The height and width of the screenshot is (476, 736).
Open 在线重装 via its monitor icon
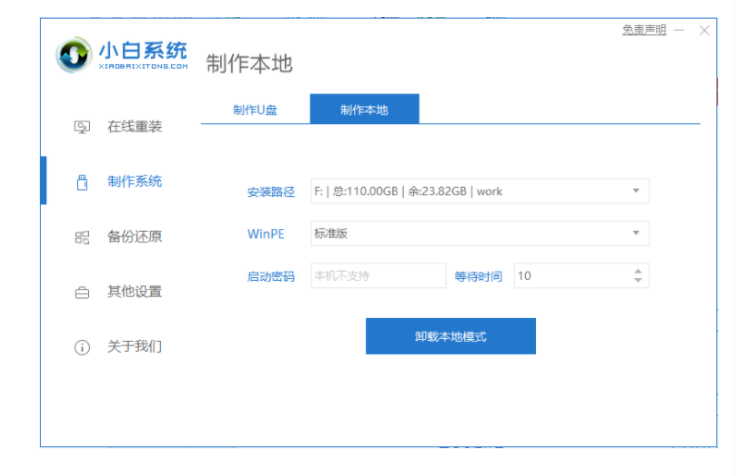pos(83,127)
